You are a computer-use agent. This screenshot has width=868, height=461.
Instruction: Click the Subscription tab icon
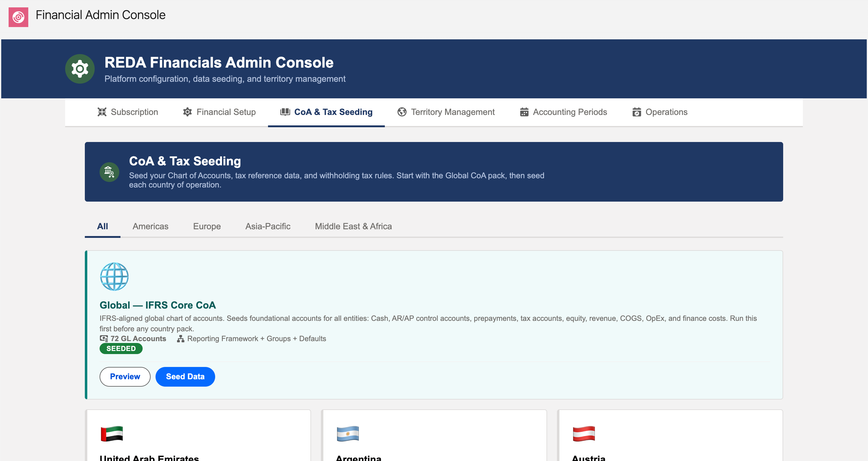click(102, 112)
